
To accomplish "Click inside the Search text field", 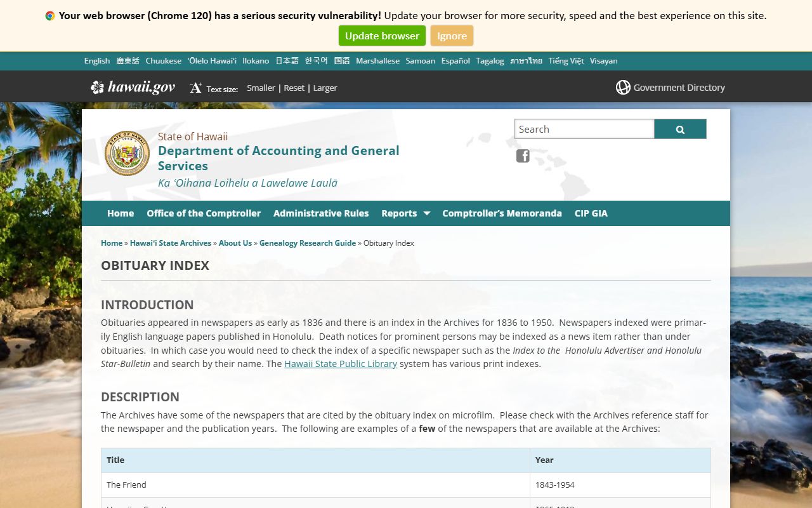I will pyautogui.click(x=584, y=129).
